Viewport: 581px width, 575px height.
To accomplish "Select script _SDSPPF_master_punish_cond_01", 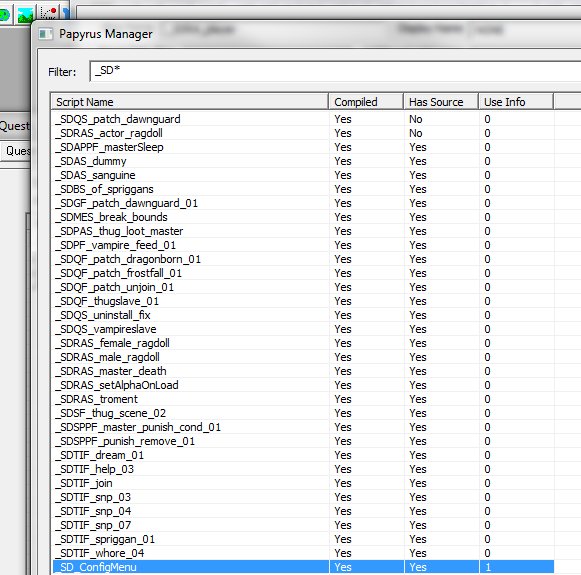I will [x=138, y=428].
